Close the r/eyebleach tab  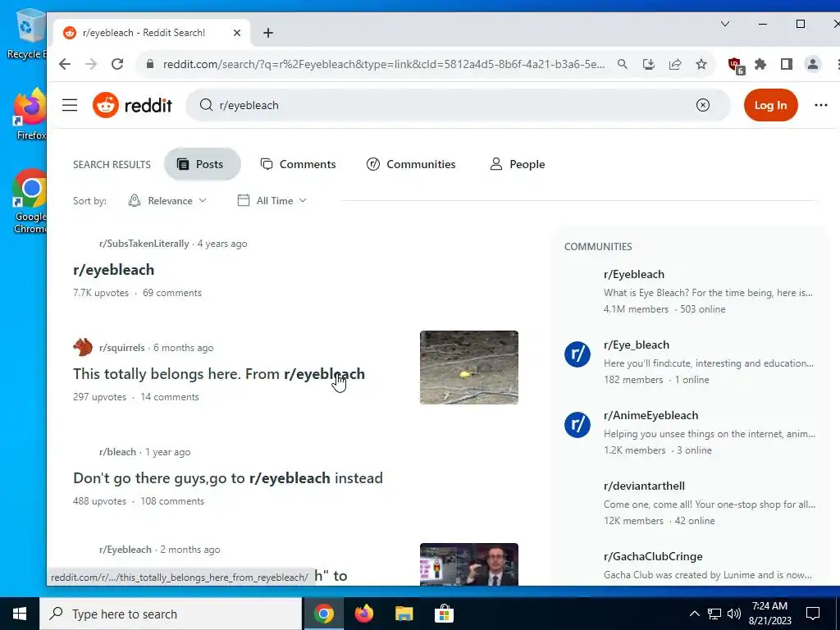click(x=237, y=33)
